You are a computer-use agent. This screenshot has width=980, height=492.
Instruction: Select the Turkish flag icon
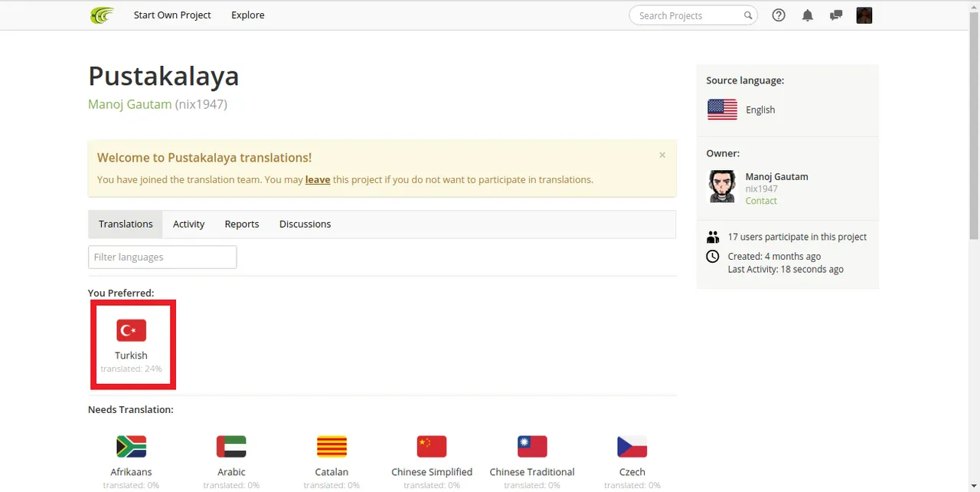point(131,330)
